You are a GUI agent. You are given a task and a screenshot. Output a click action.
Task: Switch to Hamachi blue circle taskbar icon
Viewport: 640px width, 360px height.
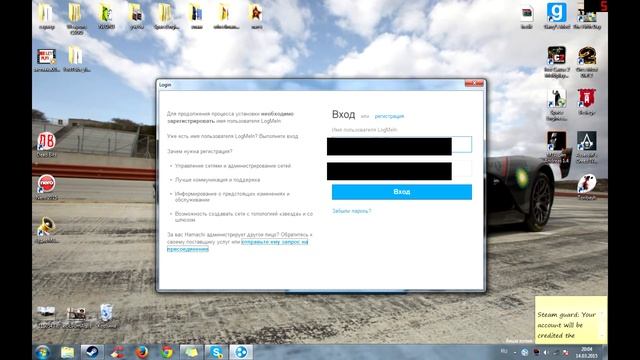241,352
